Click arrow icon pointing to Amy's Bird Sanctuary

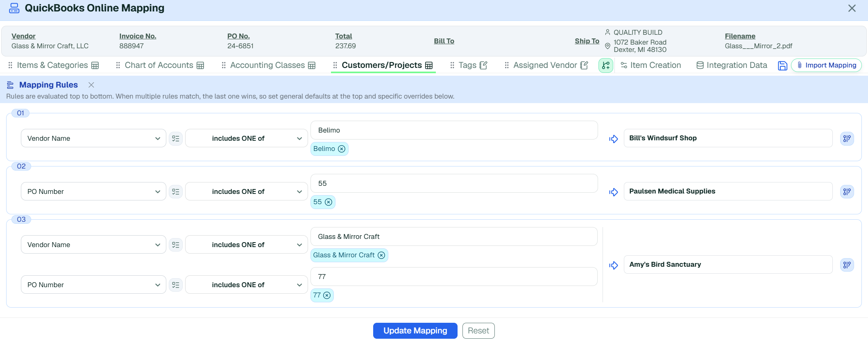click(613, 265)
